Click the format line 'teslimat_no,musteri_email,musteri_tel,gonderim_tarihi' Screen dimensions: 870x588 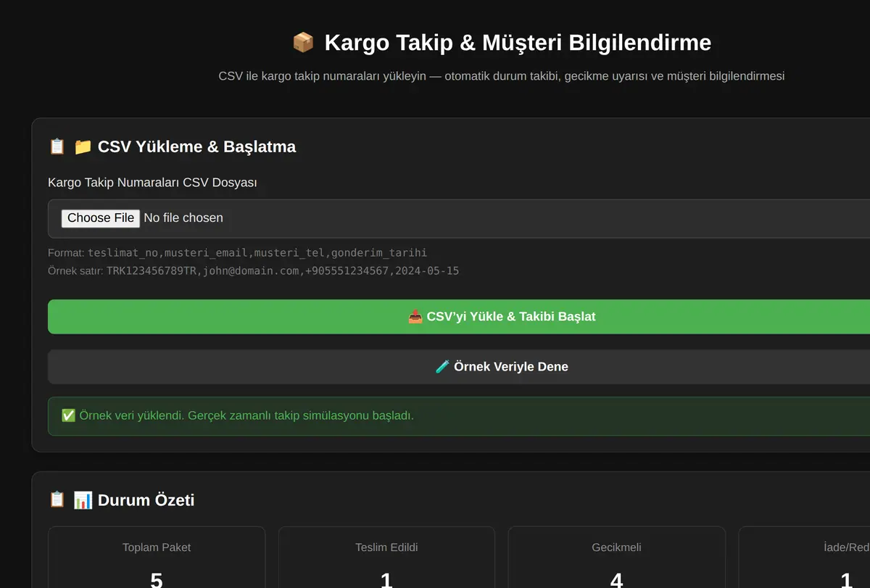coord(257,253)
